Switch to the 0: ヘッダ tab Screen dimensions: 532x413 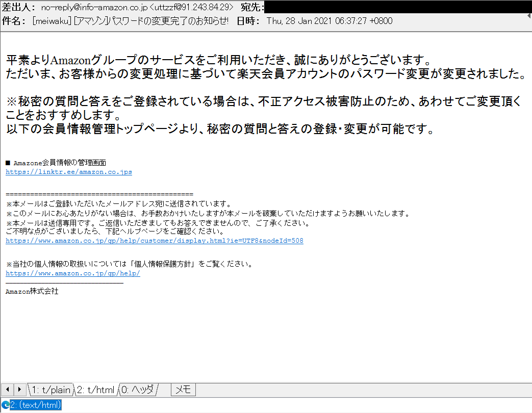point(138,390)
